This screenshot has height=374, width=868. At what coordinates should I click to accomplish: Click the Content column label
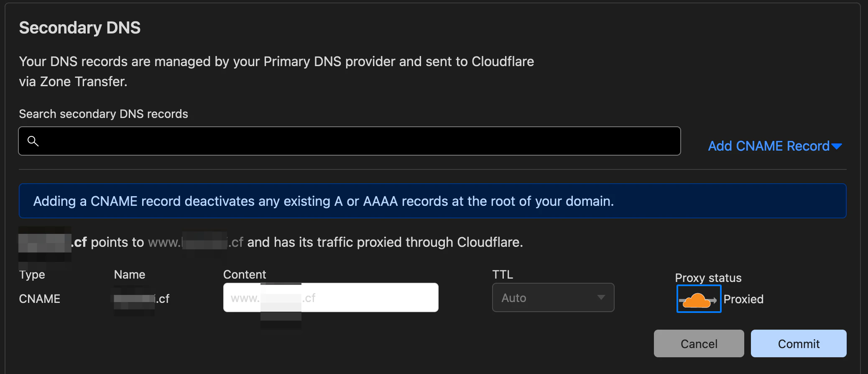[x=245, y=274]
